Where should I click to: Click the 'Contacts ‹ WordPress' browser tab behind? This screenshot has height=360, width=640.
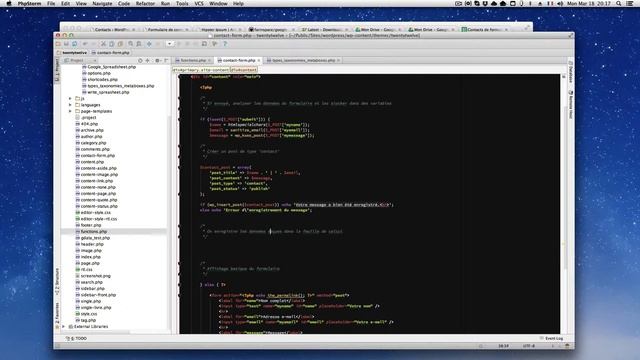click(x=111, y=29)
